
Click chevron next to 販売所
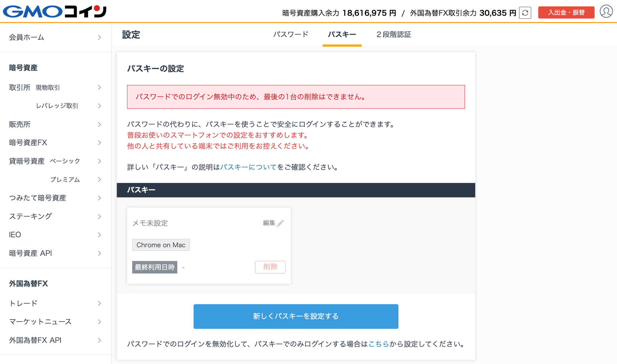click(x=99, y=124)
